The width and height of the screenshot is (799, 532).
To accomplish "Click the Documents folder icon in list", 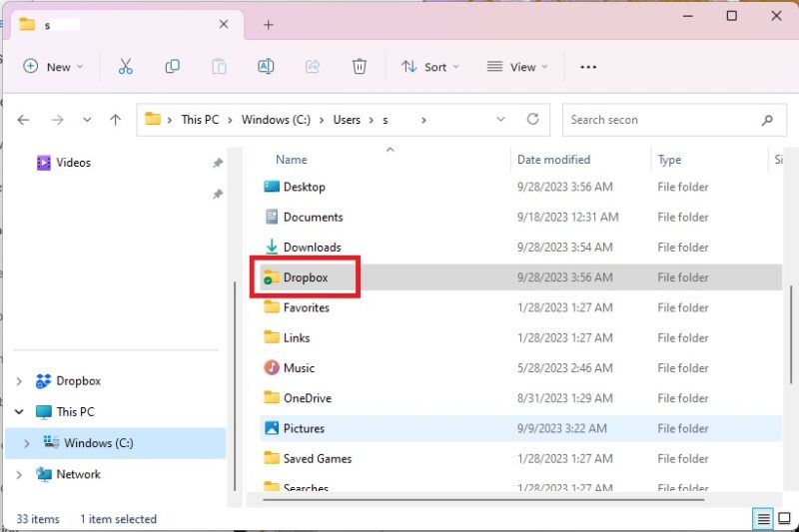I will (x=272, y=217).
